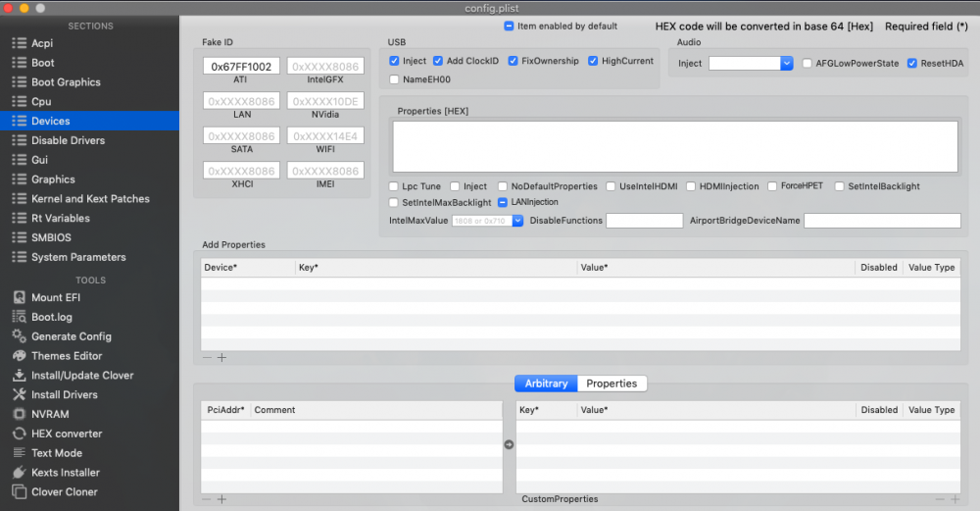Toggle Add ClockID checkbox
The image size is (980, 511).
coord(437,61)
